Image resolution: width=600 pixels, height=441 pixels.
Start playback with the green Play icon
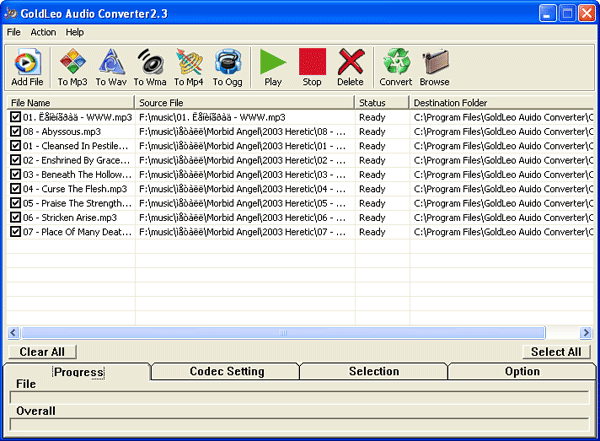point(273,67)
